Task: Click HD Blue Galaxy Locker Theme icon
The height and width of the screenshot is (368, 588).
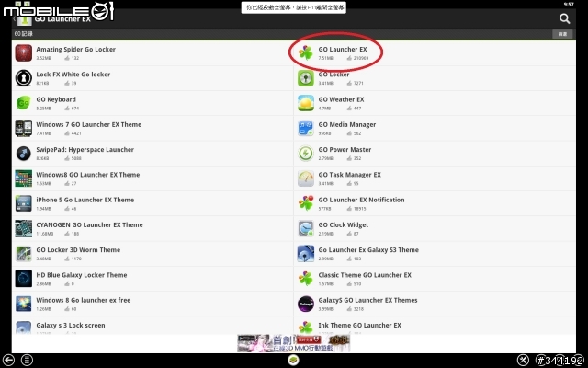Action: (x=23, y=279)
